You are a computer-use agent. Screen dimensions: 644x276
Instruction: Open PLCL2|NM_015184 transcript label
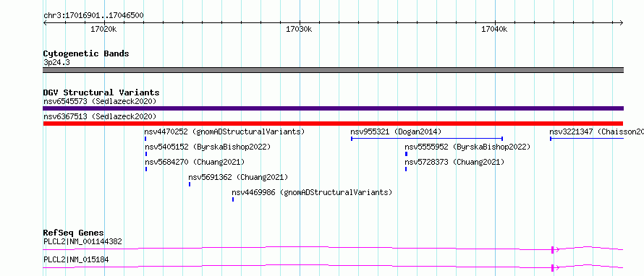[76, 260]
